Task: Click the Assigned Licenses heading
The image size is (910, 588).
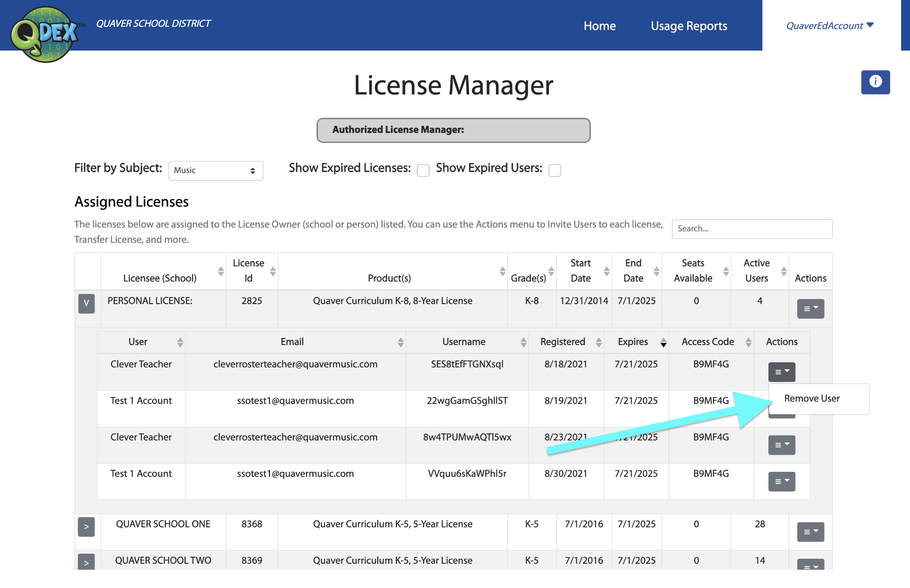Action: [131, 202]
